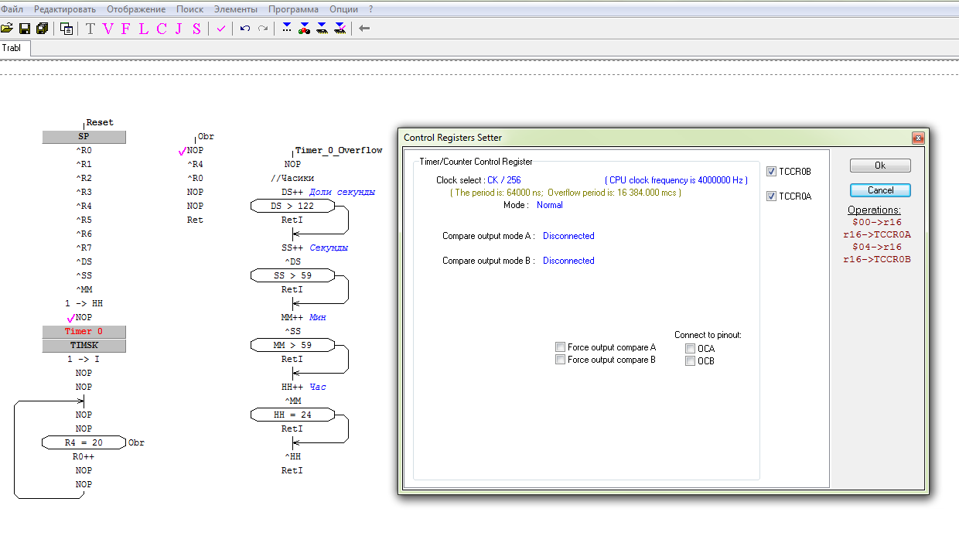Screen dimensions: 959x560
Task: Change the Mode value Normal
Action: [549, 205]
